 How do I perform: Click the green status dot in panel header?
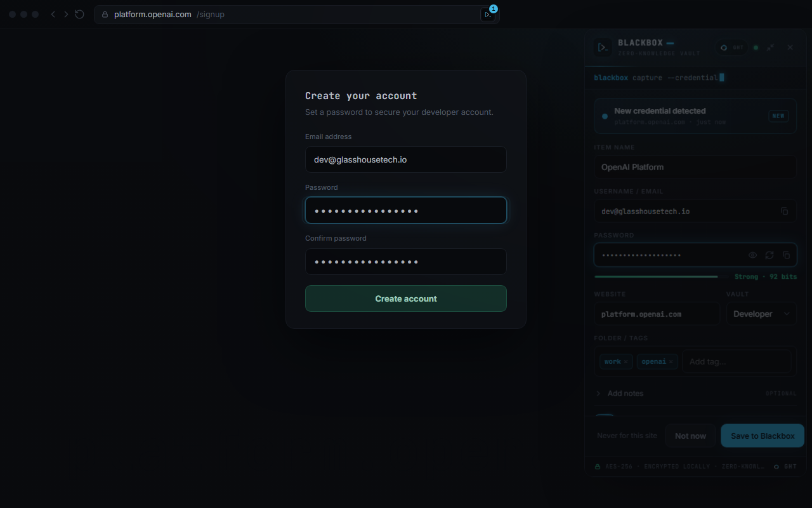(x=756, y=48)
